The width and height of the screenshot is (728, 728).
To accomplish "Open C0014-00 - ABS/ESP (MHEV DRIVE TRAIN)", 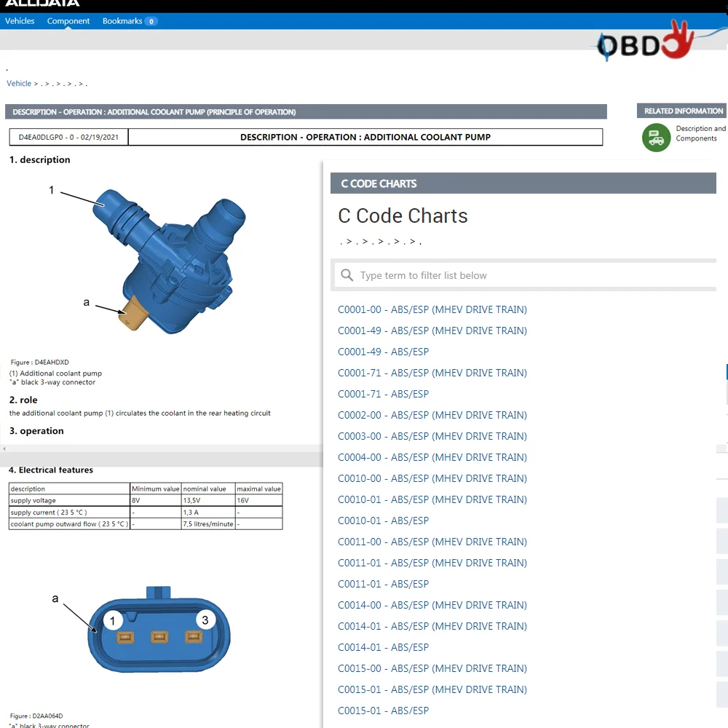I will coord(432,606).
